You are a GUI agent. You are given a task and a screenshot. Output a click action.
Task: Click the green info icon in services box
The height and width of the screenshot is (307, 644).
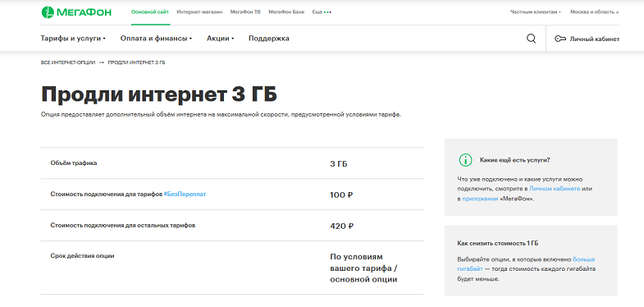tap(465, 160)
